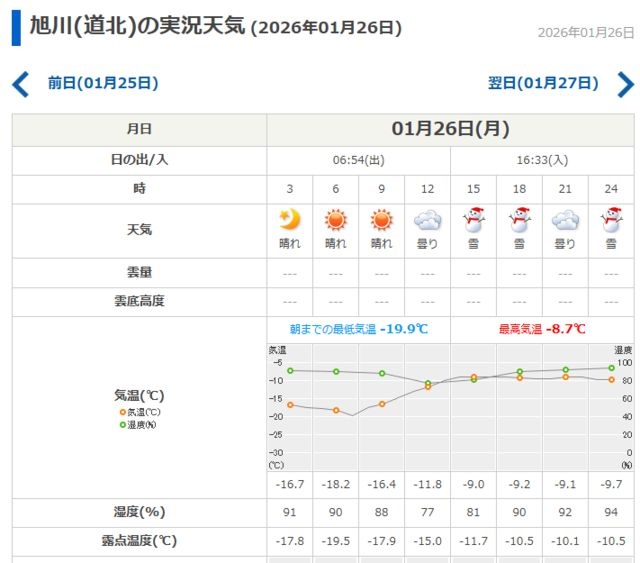This screenshot has height=563, width=640.
Task: Click the snowman icon at 15 o'clock
Action: coord(473,220)
